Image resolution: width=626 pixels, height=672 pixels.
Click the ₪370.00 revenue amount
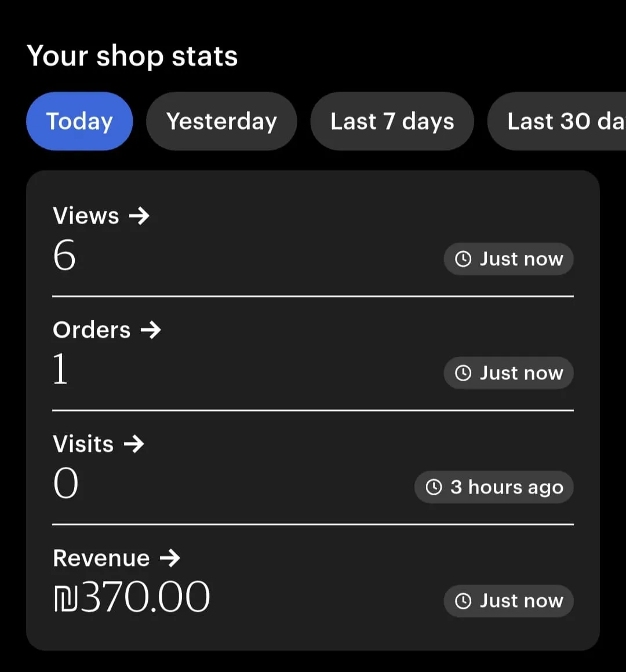coord(132,597)
